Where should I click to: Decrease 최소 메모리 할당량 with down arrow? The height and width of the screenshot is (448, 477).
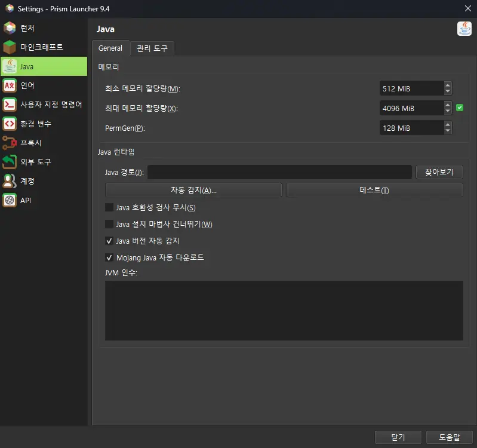coord(448,91)
